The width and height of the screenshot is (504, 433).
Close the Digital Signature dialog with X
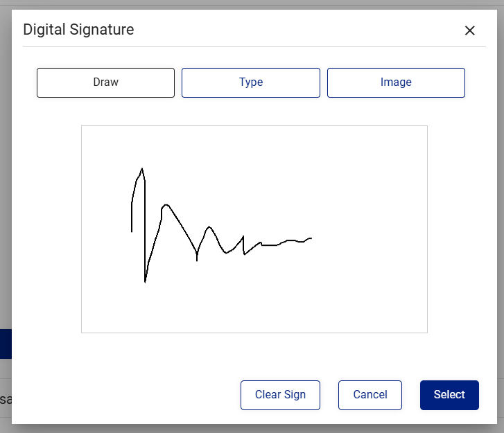click(469, 30)
